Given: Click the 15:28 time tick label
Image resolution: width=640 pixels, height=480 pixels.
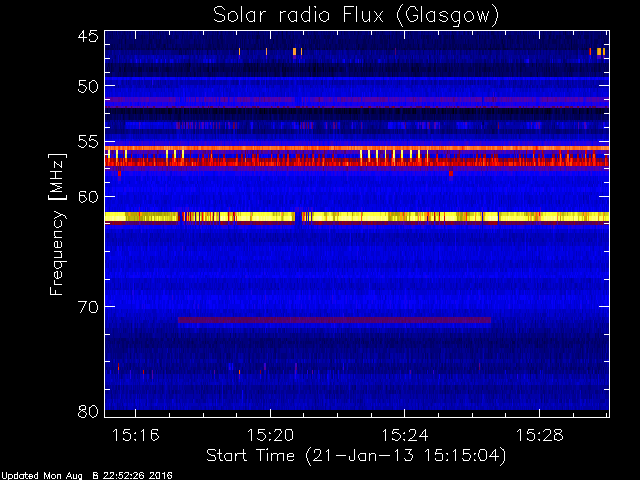Looking at the screenshot, I should coord(540,435).
